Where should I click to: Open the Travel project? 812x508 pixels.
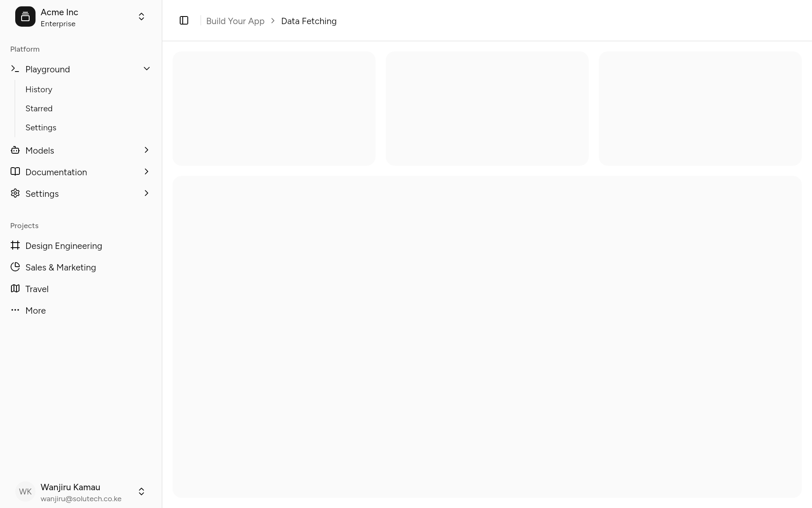81,289
